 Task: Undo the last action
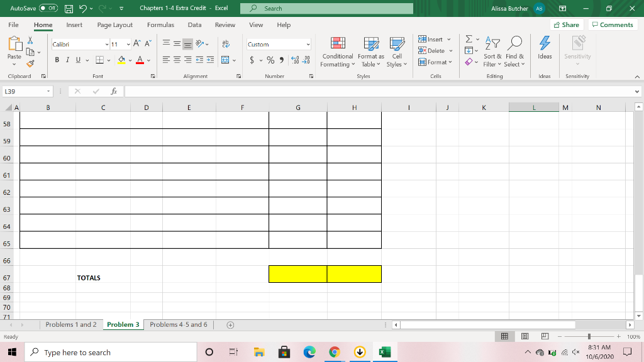(83, 8)
